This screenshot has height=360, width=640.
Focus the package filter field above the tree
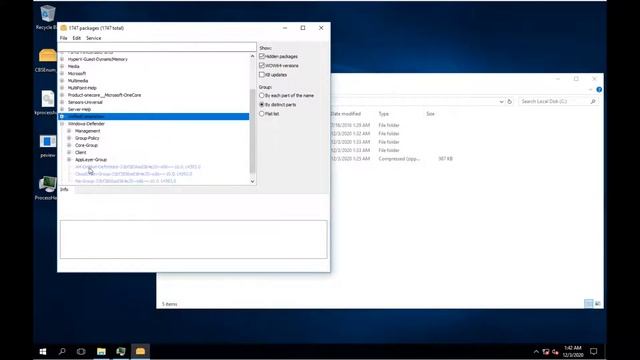[x=157, y=47]
